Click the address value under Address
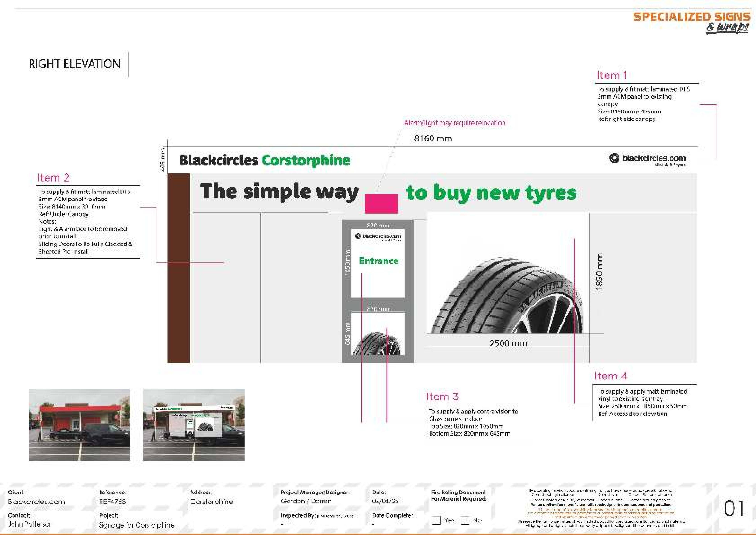Screen dimensions: 756x535 [211, 502]
